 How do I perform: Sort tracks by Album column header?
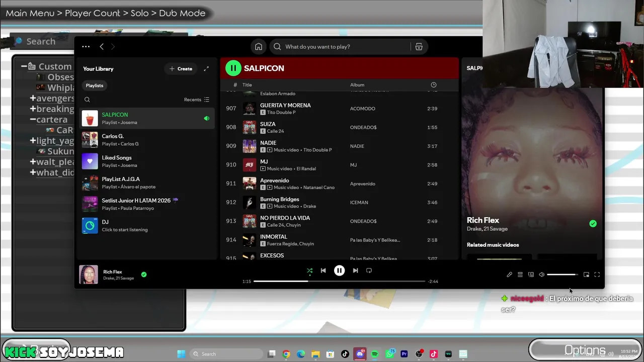click(x=357, y=85)
